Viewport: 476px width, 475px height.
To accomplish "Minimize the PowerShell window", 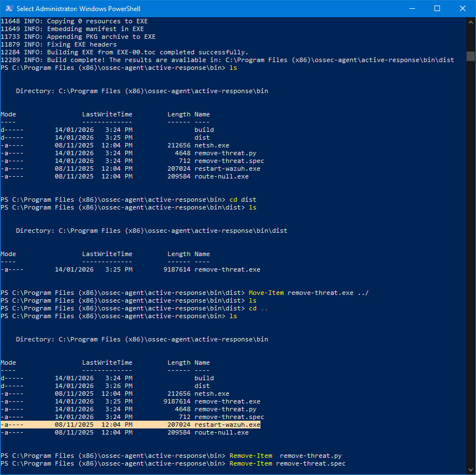I will 411,8.
